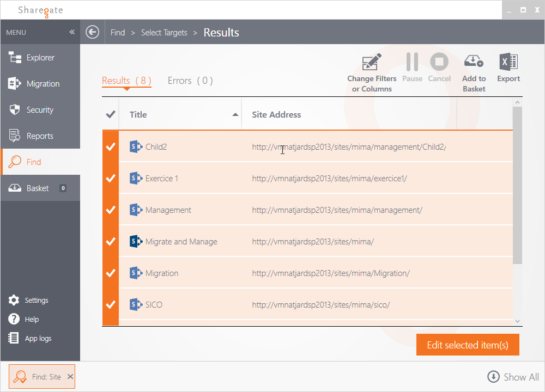Click the Basket count badge

click(x=63, y=188)
